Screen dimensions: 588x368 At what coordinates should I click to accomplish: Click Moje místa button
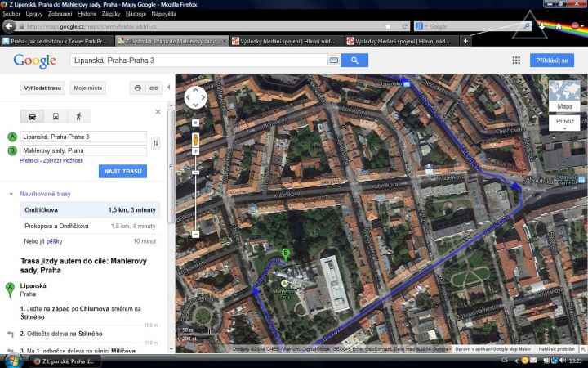point(87,88)
